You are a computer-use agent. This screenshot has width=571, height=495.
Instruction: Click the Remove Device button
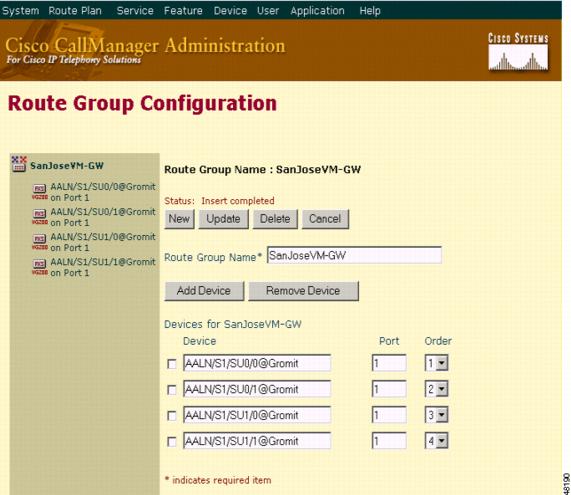pyautogui.click(x=303, y=291)
